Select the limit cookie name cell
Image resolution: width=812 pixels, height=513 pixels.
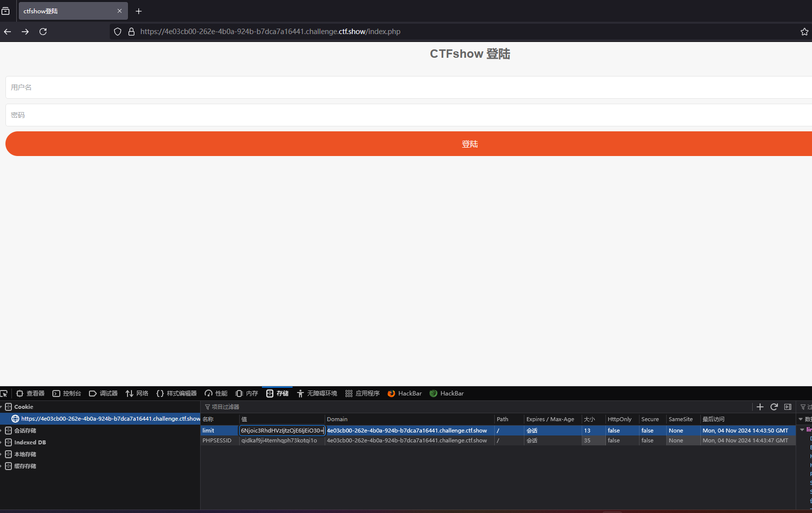(x=220, y=431)
